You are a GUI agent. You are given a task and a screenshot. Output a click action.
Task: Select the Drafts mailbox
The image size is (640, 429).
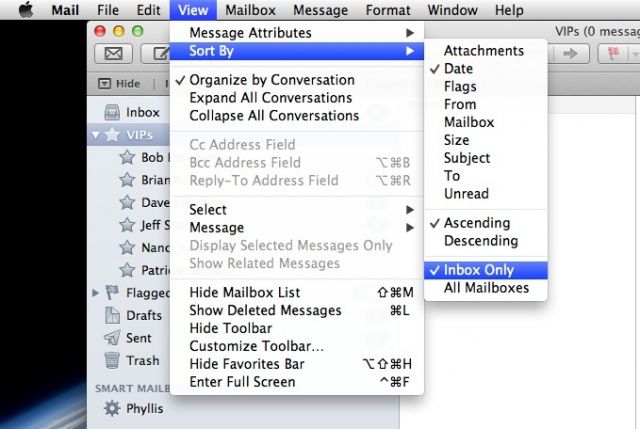143,315
